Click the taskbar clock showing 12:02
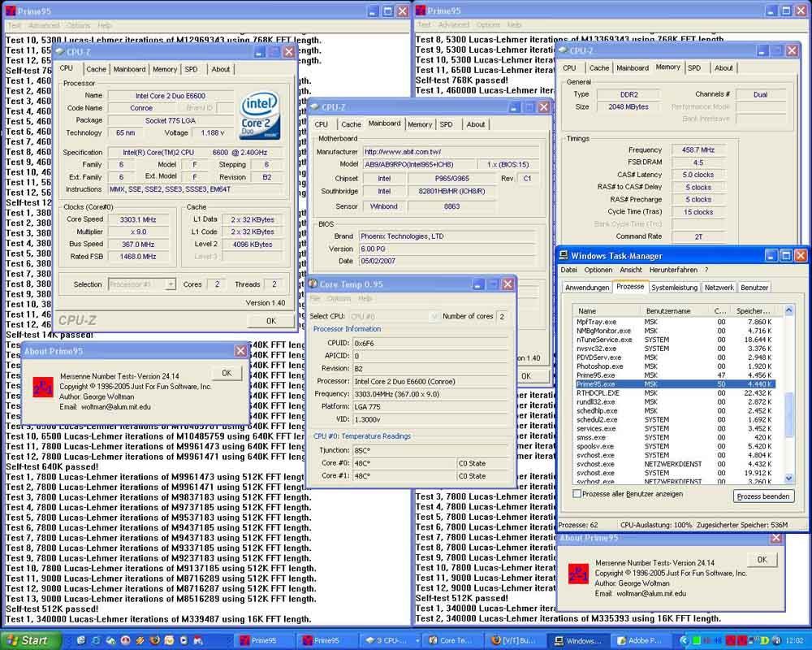This screenshot has height=650, width=812. coord(795,641)
